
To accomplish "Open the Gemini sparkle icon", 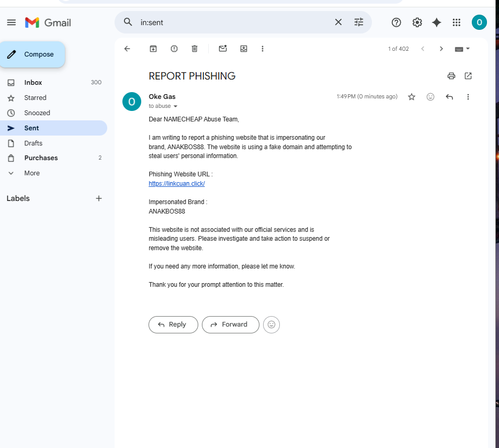I will (x=437, y=23).
